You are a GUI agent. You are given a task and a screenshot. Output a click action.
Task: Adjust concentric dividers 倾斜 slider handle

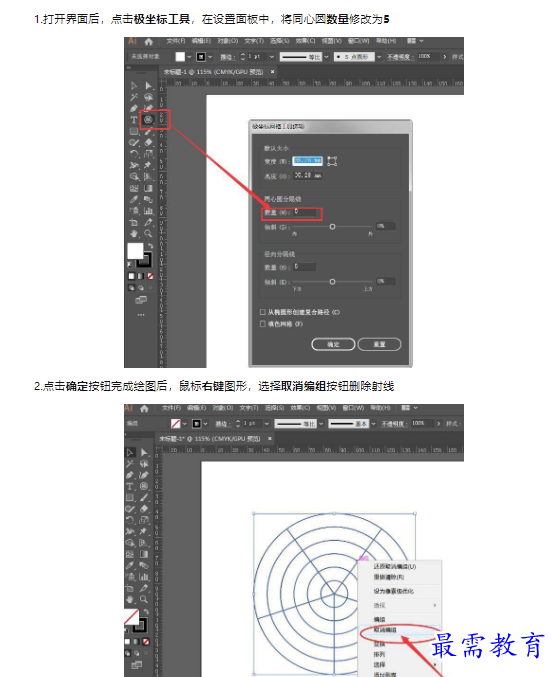coord(332,226)
